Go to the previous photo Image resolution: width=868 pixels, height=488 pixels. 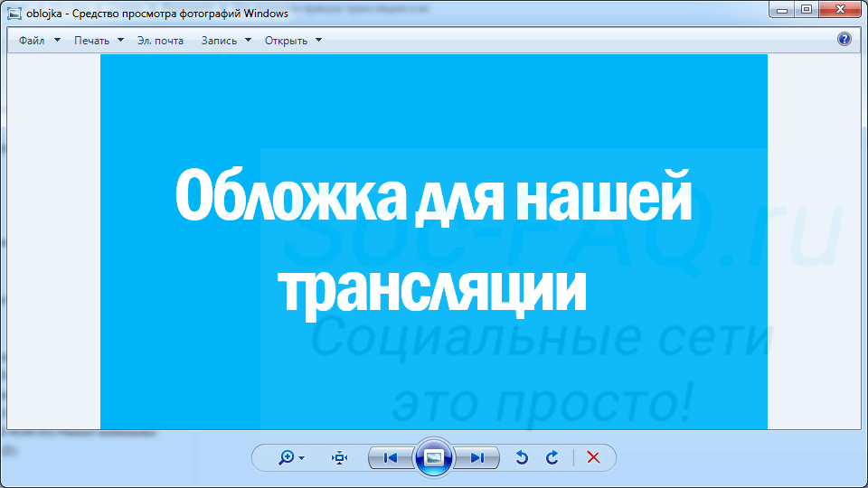pyautogui.click(x=391, y=458)
